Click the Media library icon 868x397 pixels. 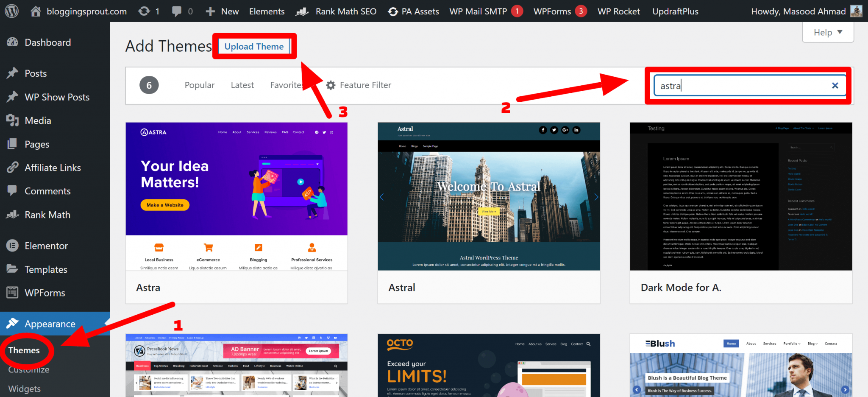[x=12, y=120]
